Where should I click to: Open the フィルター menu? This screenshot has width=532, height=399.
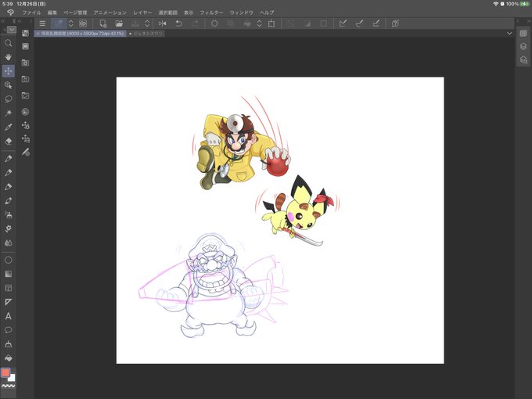click(x=211, y=13)
